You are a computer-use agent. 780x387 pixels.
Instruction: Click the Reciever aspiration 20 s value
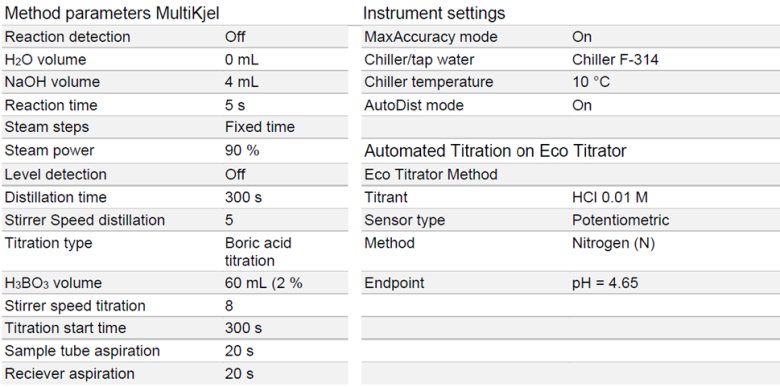click(239, 374)
